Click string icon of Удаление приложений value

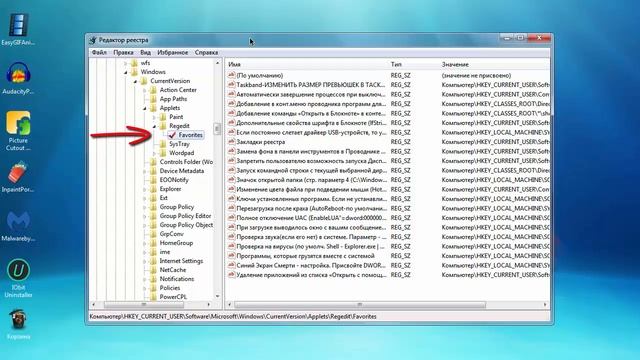pos(231,275)
